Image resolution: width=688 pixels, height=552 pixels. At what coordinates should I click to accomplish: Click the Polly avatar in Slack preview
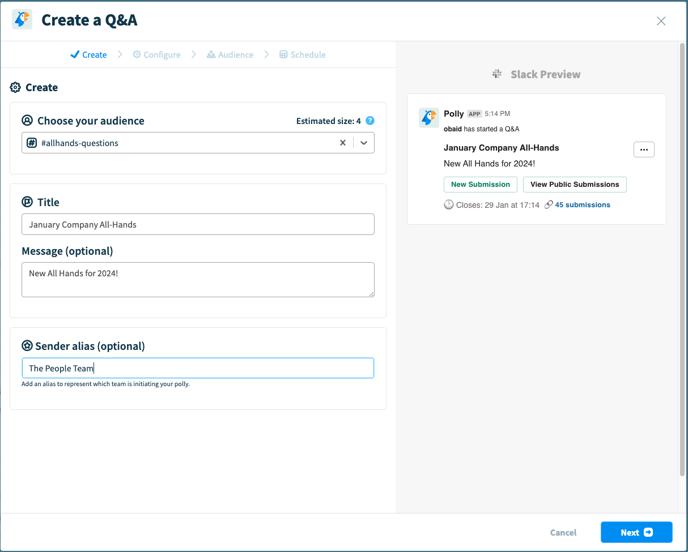(x=429, y=118)
